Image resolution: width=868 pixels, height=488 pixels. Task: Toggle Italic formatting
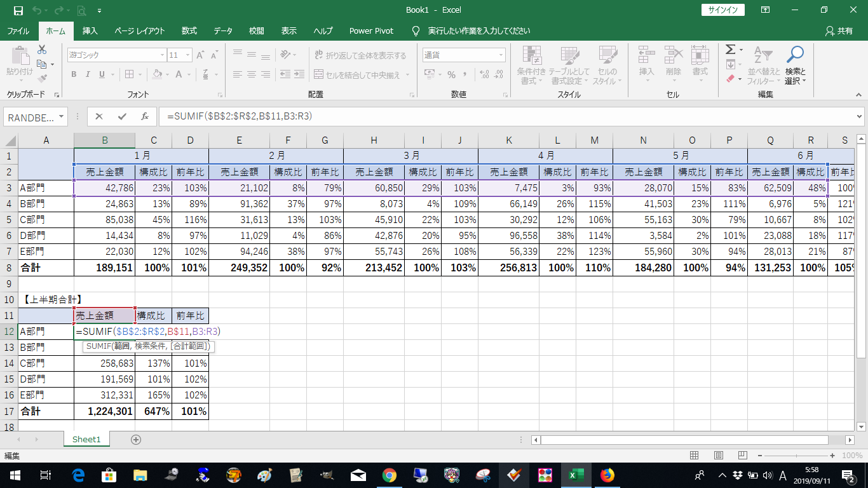pos(88,74)
